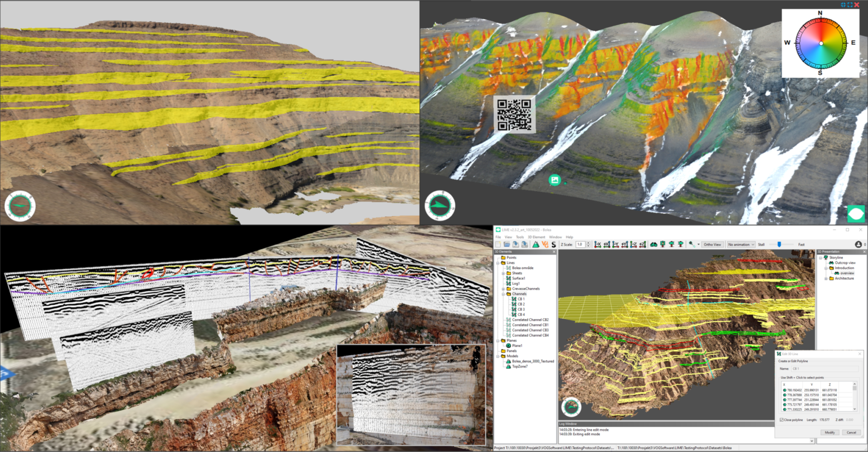Click the Z Scale value field
This screenshot has height=452, width=868.
click(x=580, y=245)
